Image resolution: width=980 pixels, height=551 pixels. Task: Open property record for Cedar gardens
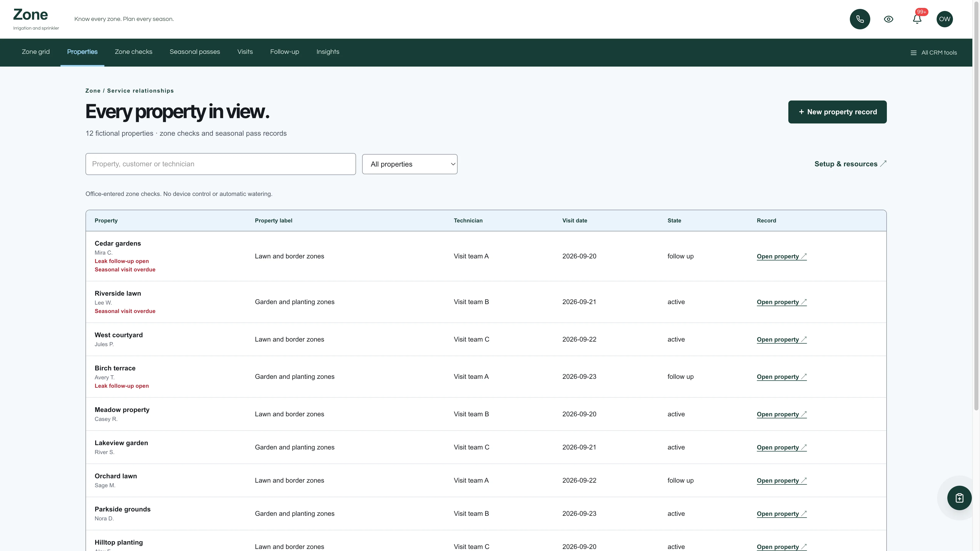(x=781, y=257)
